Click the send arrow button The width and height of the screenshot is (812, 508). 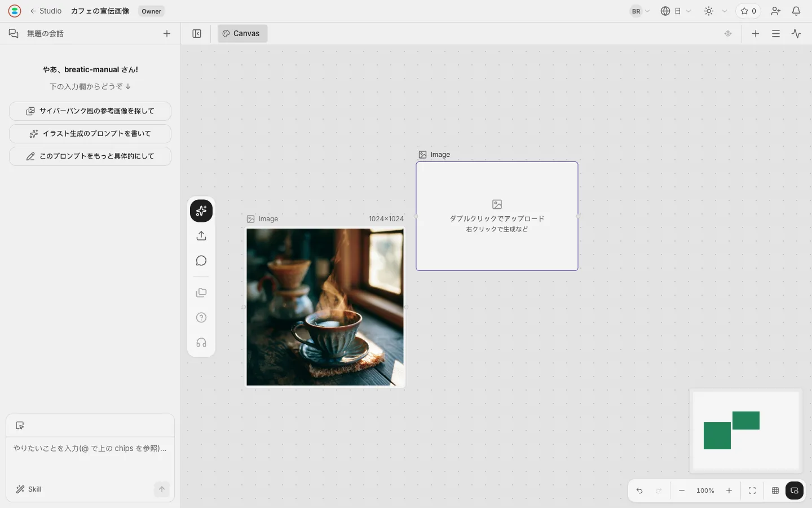pyautogui.click(x=162, y=489)
